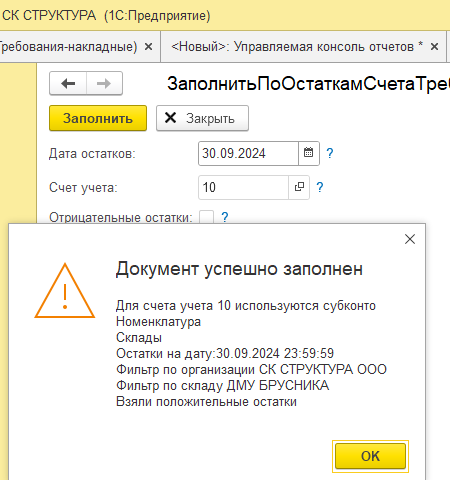Close the Требования-накладные tab
The image size is (450, 480).
[x=149, y=47]
